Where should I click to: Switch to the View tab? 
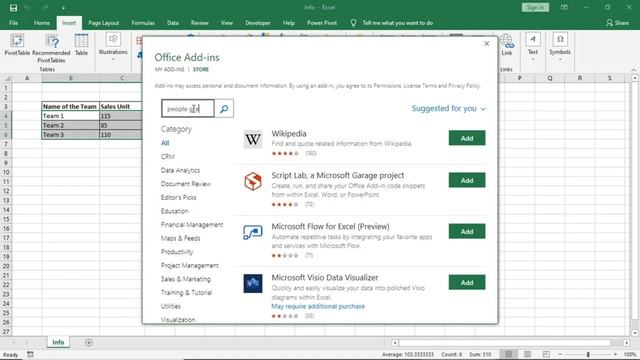(x=227, y=23)
